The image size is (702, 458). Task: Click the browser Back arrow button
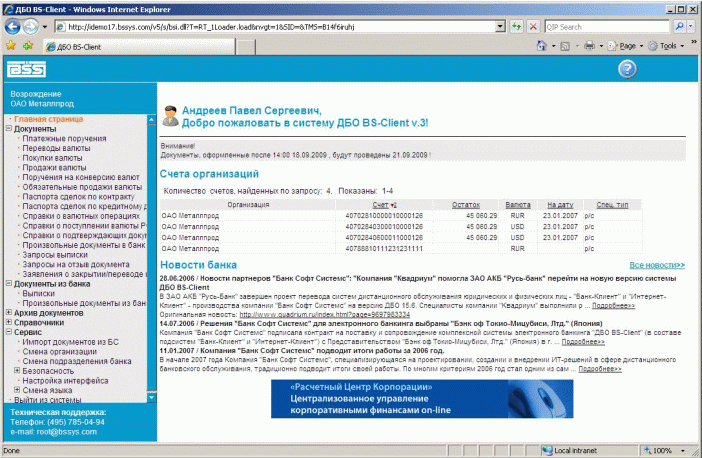pyautogui.click(x=13, y=27)
